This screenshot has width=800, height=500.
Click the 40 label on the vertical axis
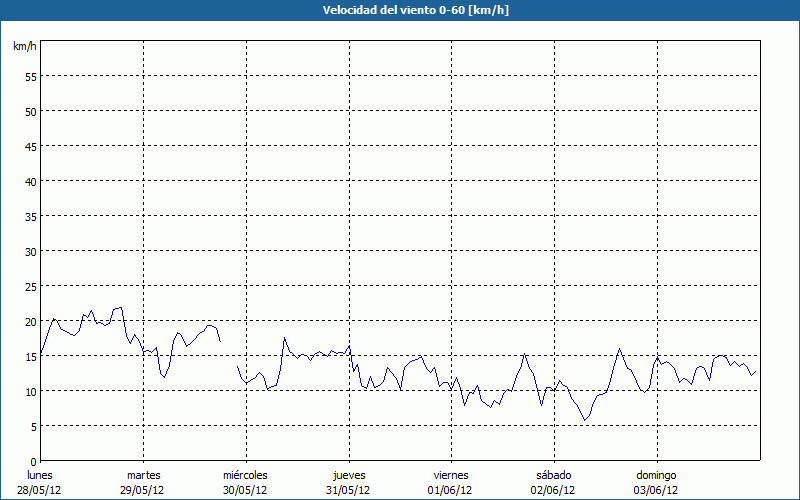(30, 181)
